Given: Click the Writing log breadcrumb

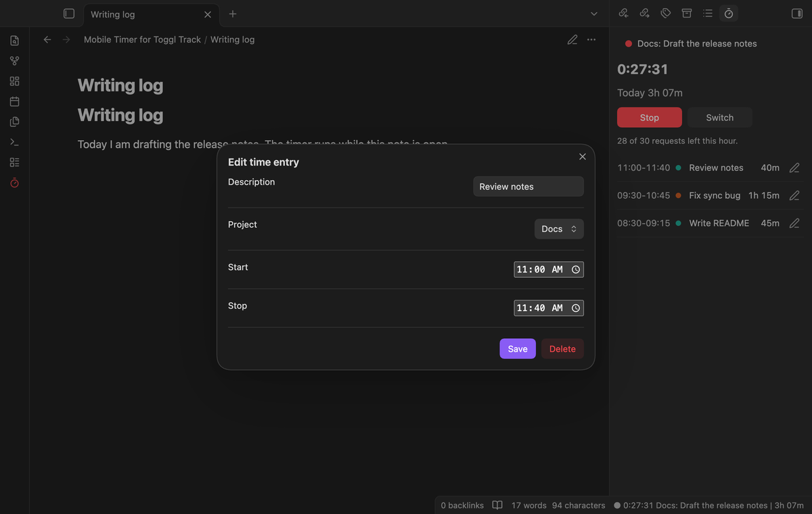Looking at the screenshot, I should (233, 40).
